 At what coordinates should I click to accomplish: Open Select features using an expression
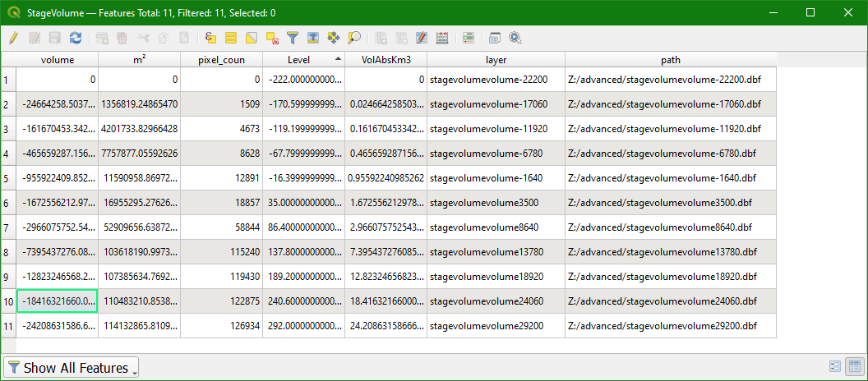(210, 38)
